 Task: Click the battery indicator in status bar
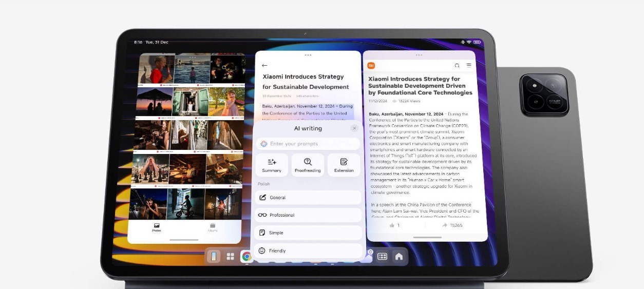click(x=477, y=42)
